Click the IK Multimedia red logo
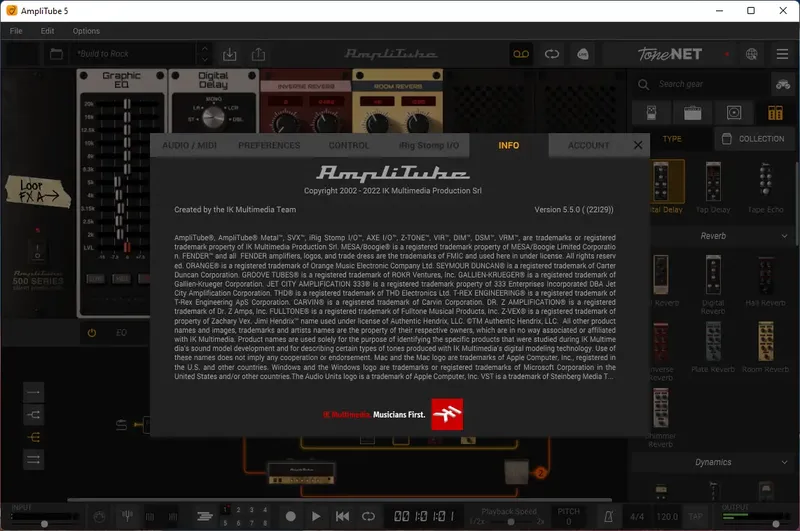This screenshot has height=531, width=800. click(x=447, y=414)
